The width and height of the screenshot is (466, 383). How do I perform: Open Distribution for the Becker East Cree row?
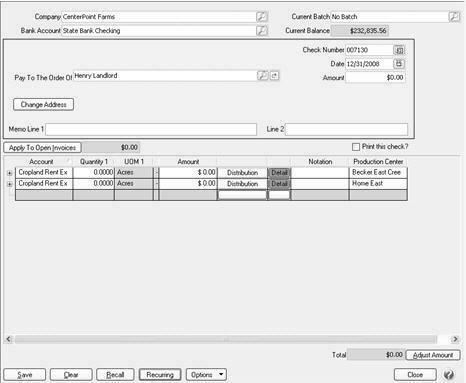point(242,173)
